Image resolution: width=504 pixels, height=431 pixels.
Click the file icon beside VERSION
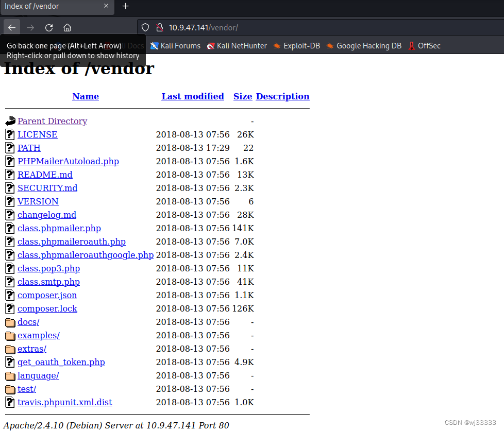(10, 201)
